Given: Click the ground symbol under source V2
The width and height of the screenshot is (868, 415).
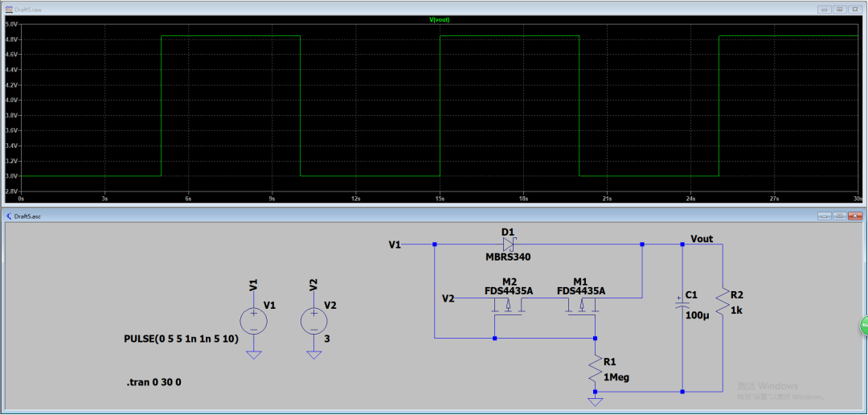Looking at the screenshot, I should [314, 355].
